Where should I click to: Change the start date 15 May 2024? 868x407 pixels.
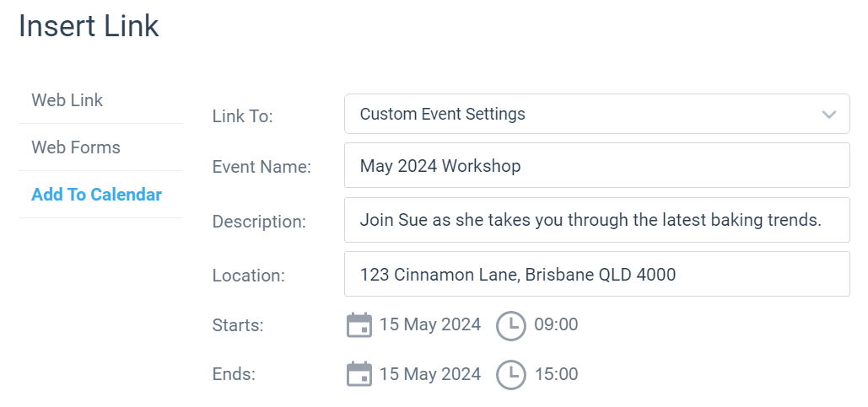(430, 324)
